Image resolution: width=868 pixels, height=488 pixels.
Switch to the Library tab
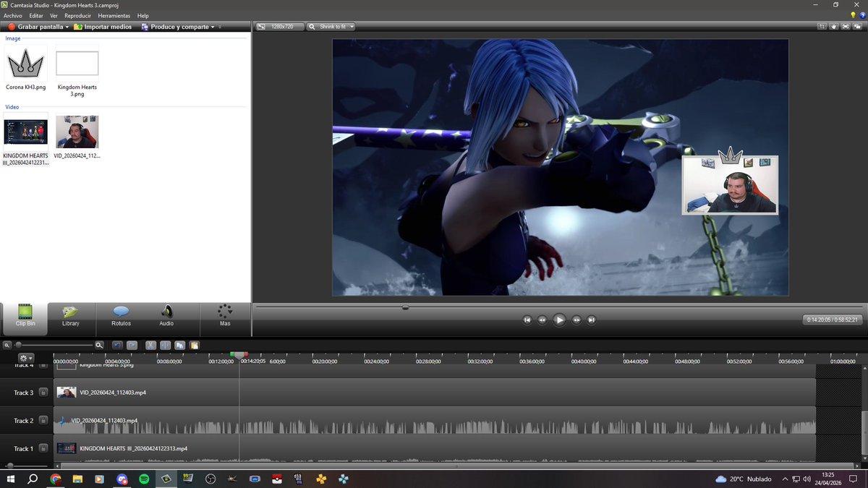pos(71,319)
